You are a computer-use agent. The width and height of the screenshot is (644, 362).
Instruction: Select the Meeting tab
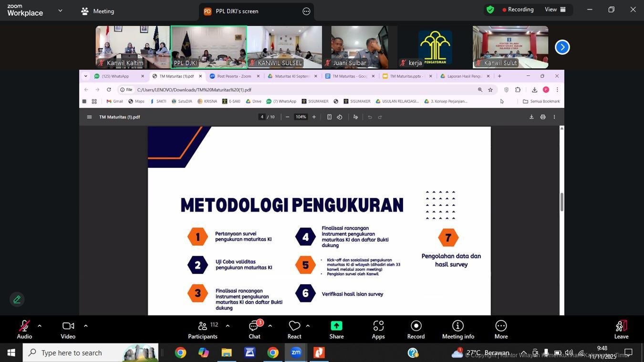pyautogui.click(x=98, y=11)
